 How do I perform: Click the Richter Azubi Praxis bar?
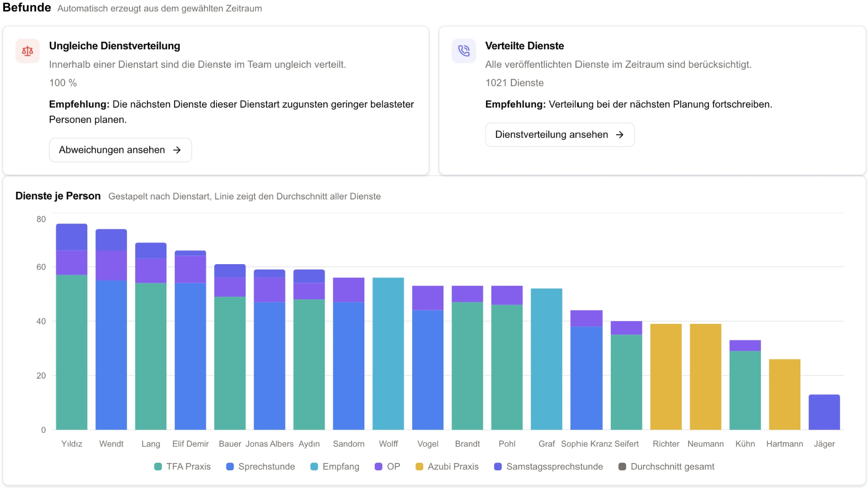(666, 377)
